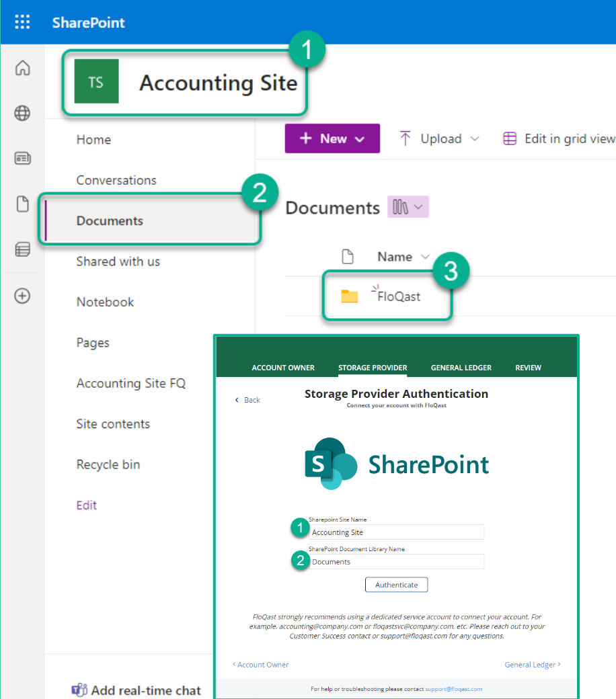Image resolution: width=616 pixels, height=699 pixels.
Task: Open the News icon in the app bar
Action: tap(22, 158)
